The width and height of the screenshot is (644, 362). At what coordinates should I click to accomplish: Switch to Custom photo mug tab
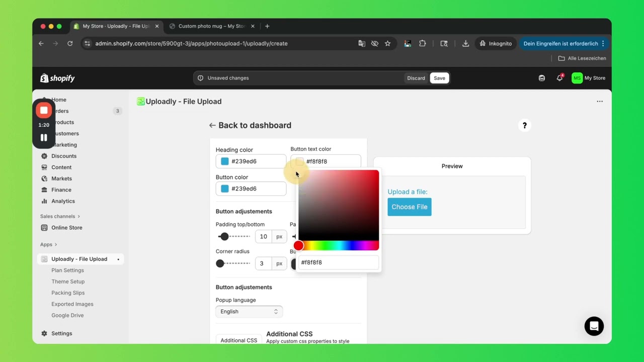[211, 26]
